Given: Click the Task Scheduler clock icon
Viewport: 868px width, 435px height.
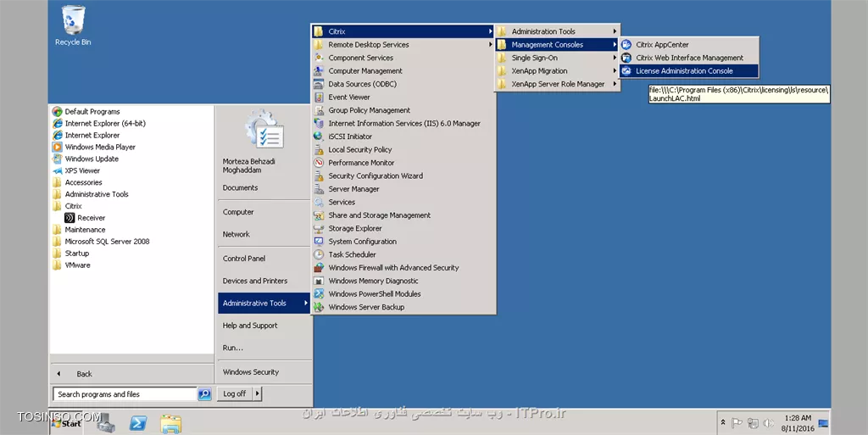Looking at the screenshot, I should tap(319, 254).
